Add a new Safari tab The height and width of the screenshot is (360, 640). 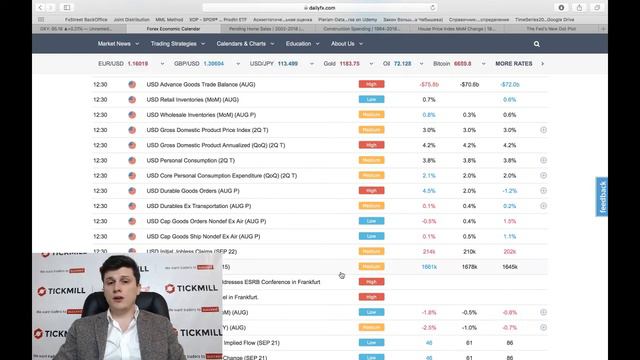coord(603,29)
